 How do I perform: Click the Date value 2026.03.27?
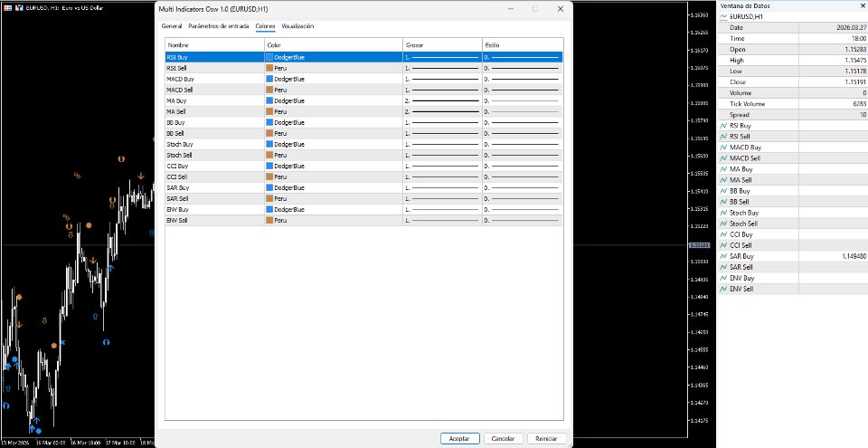pos(853,27)
